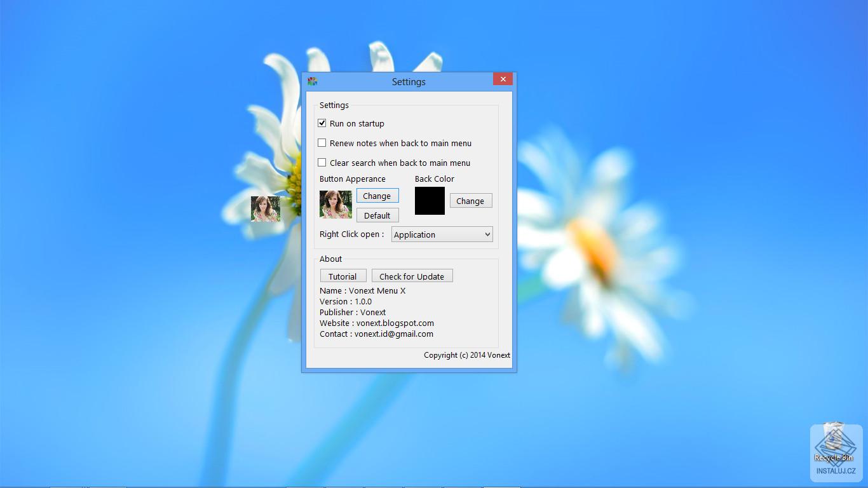This screenshot has height=488, width=868.
Task: Click the Settings window app icon in title bar
Action: coord(312,81)
